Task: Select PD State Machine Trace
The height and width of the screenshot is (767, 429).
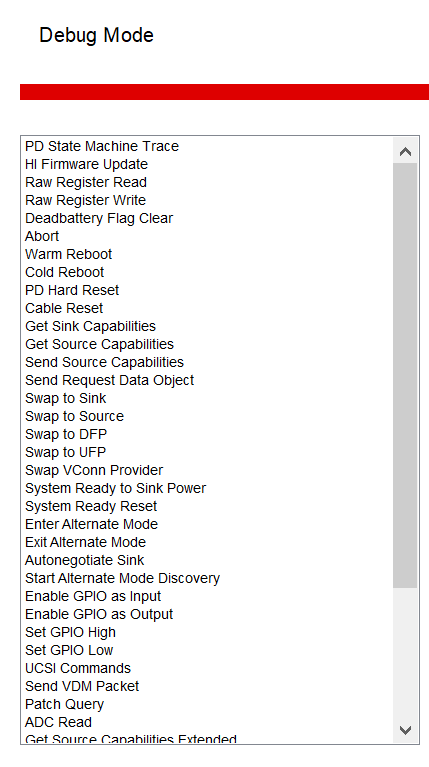Action: (x=102, y=146)
